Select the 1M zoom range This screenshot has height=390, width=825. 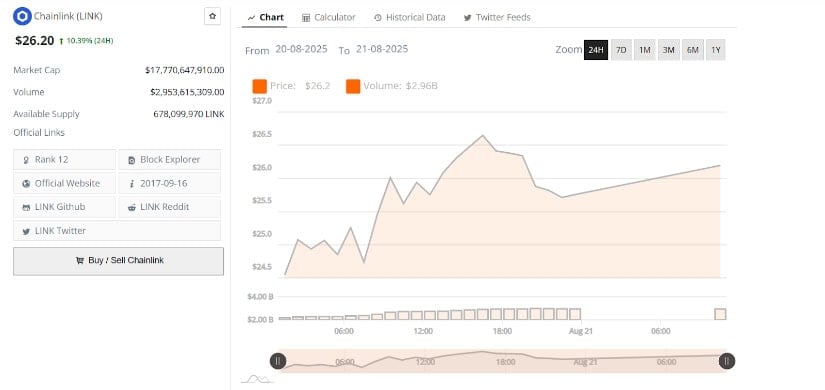tap(645, 50)
